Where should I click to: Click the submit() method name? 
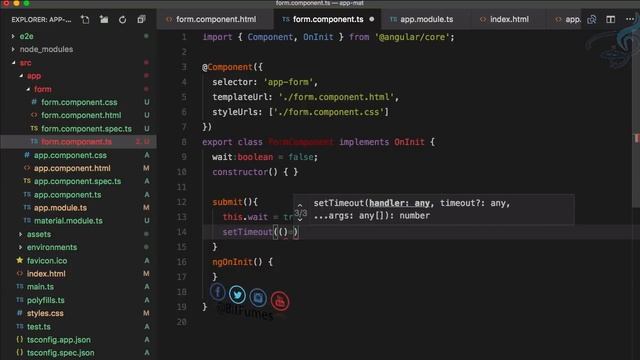[227, 202]
